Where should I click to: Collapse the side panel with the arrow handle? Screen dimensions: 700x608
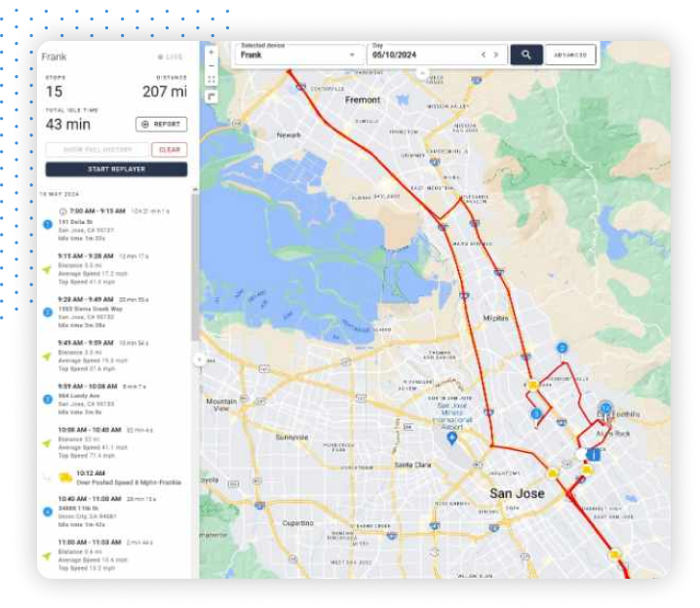(x=200, y=359)
